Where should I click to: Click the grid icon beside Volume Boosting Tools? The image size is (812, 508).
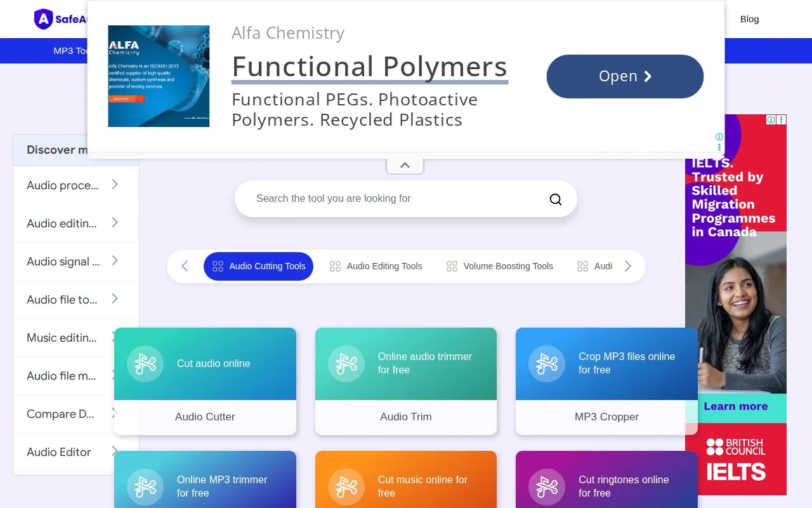coord(452,267)
